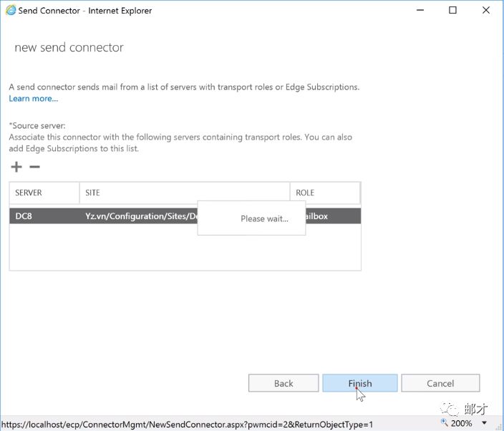Viewport: 504px width, 431px height.
Task: Sort by the SITE column header
Action: pos(184,193)
